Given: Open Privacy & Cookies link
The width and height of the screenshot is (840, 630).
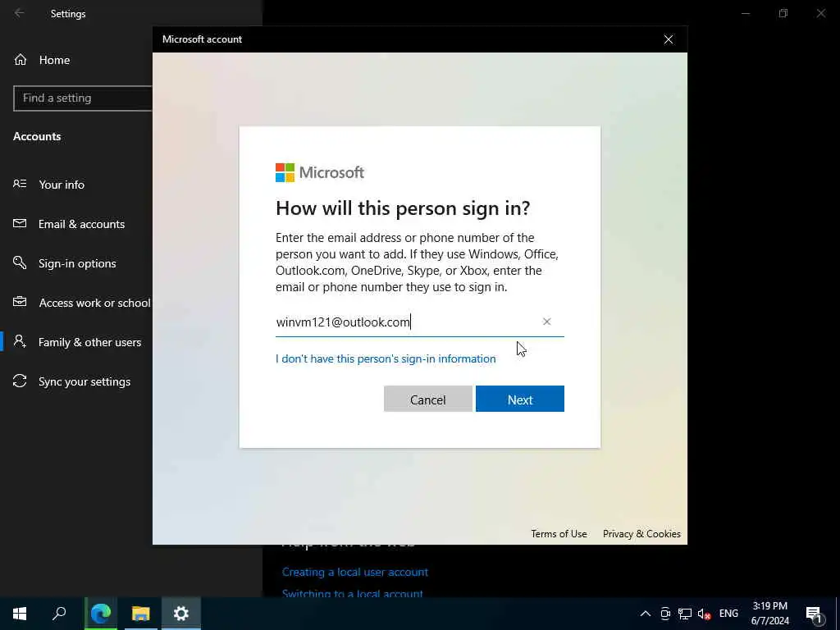Looking at the screenshot, I should [x=641, y=533].
